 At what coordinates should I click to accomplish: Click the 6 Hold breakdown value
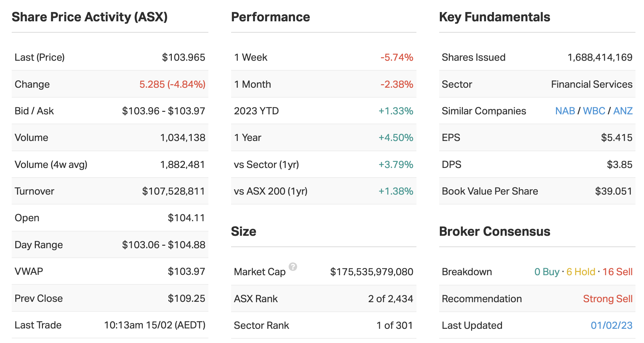pos(580,272)
